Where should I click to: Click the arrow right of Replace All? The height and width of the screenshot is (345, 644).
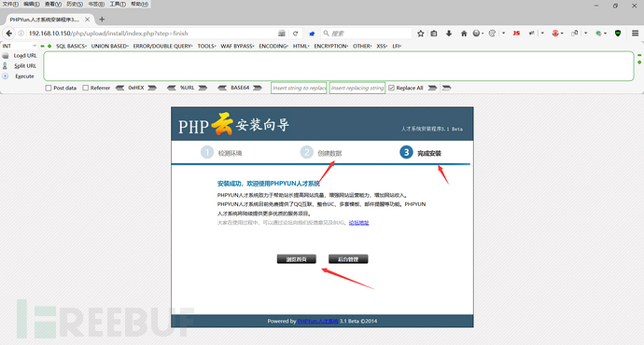432,88
